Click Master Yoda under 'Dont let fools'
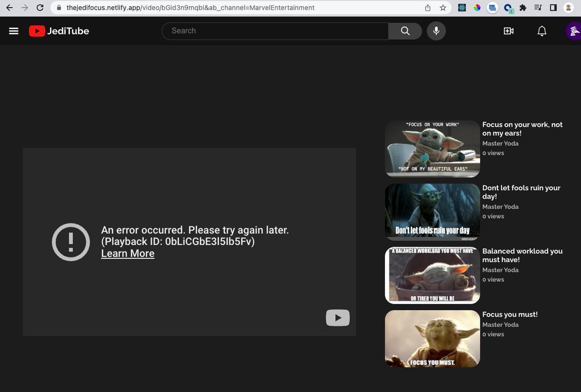 (x=500, y=207)
